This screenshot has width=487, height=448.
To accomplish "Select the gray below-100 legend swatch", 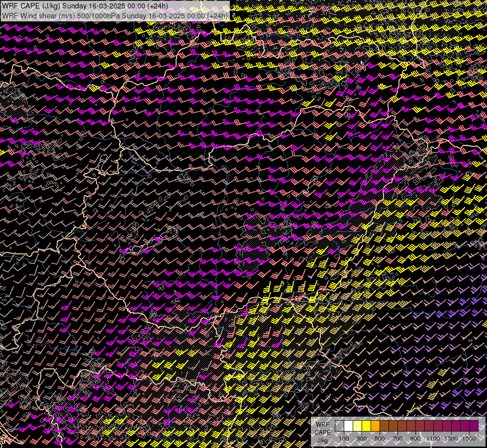I will point(339,426).
